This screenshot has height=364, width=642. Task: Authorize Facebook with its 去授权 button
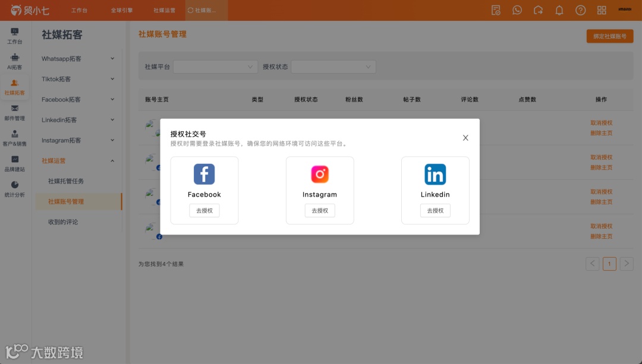click(x=204, y=211)
